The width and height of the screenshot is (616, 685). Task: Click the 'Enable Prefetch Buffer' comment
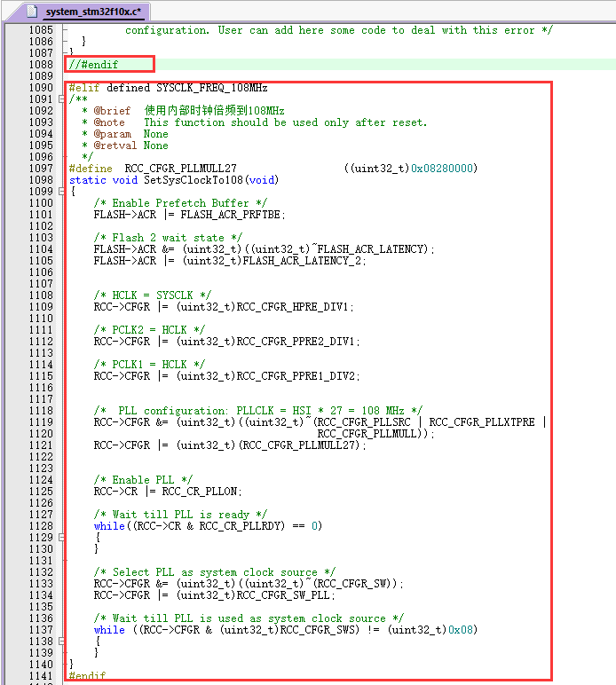pos(180,203)
